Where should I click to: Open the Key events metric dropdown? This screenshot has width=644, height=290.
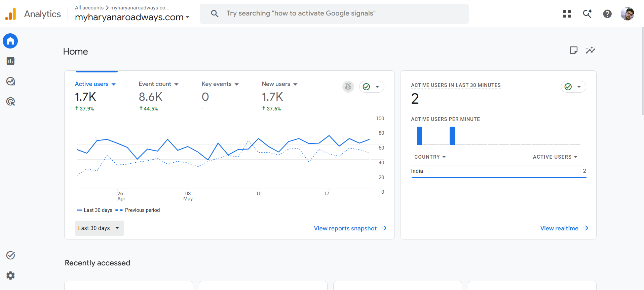(220, 84)
